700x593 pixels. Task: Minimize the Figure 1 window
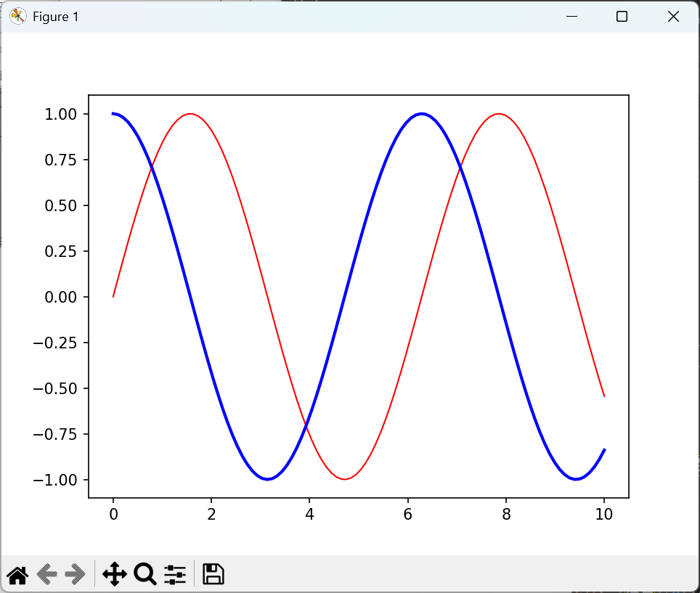[572, 17]
